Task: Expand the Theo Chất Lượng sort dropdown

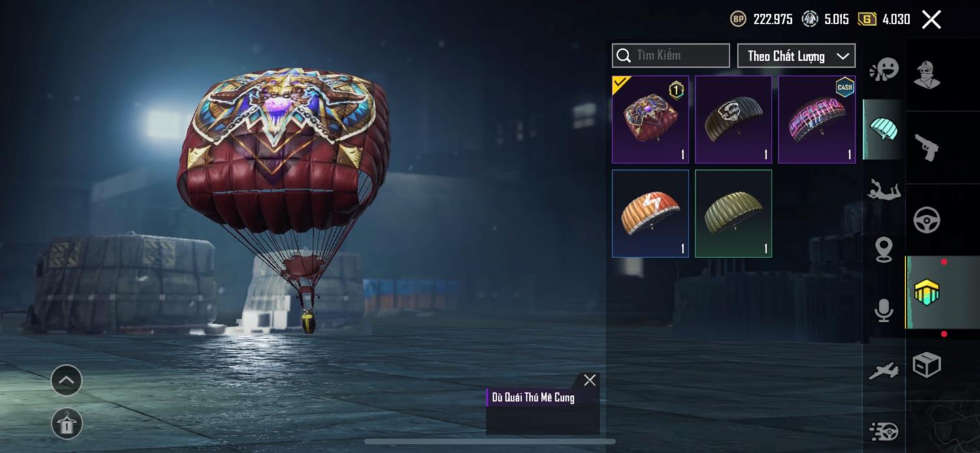Action: pyautogui.click(x=796, y=56)
